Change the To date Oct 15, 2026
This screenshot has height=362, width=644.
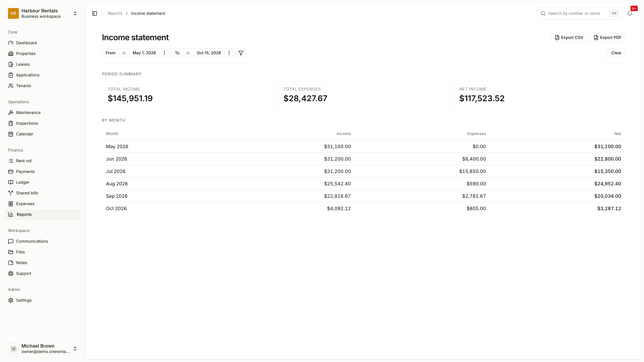(x=209, y=53)
